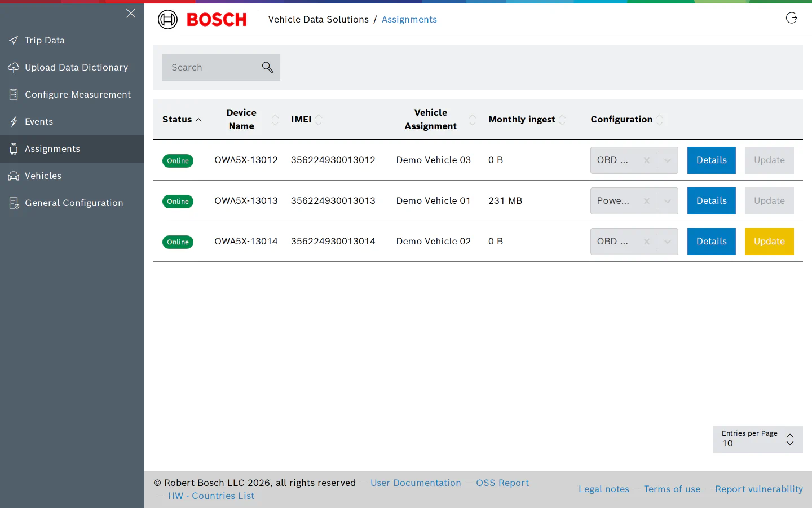812x508 pixels.
Task: Click Online status badge for OWA5X-13012
Action: click(x=178, y=161)
